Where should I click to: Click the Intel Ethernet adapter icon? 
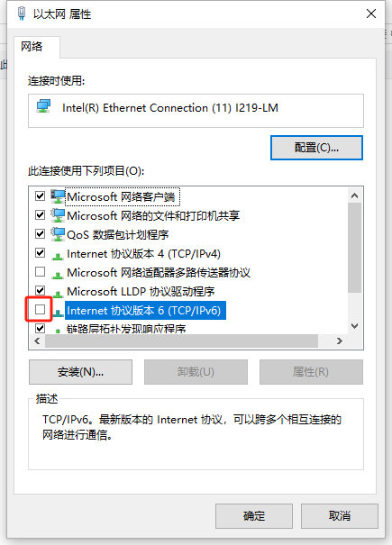(44, 106)
